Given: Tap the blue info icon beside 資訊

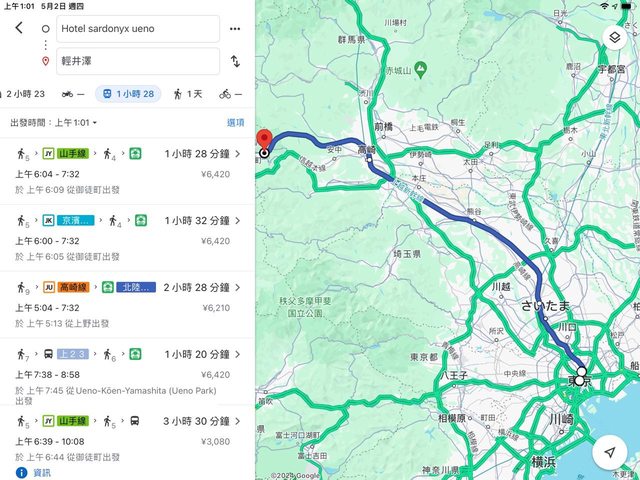Looking at the screenshot, I should point(21,472).
